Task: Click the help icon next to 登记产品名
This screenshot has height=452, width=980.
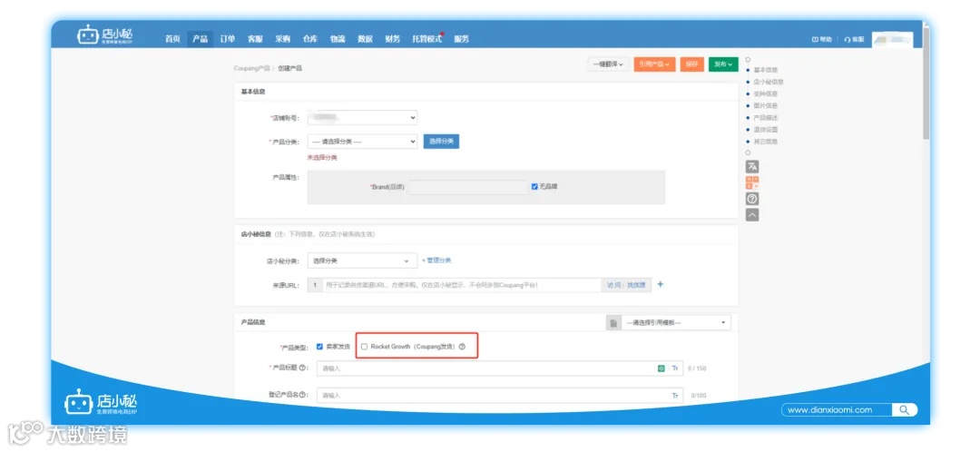Action: [302, 395]
